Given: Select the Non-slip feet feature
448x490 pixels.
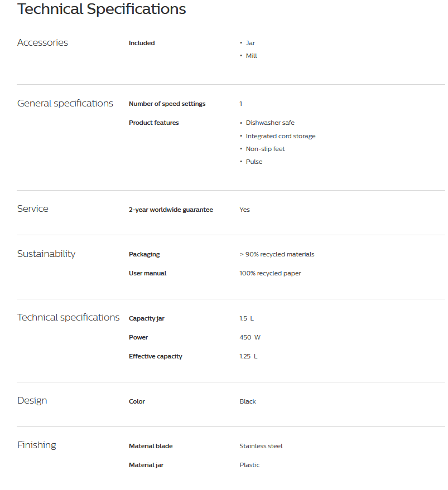Looking at the screenshot, I should tap(266, 149).
